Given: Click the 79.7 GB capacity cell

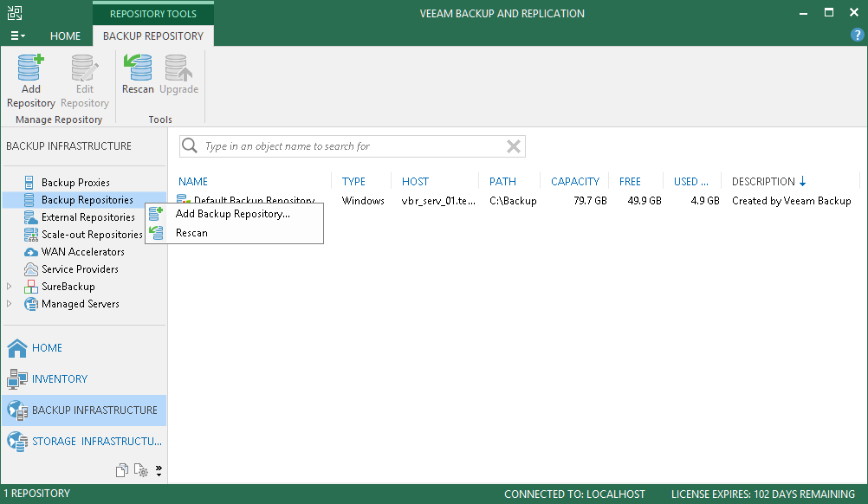Looking at the screenshot, I should click(590, 201).
